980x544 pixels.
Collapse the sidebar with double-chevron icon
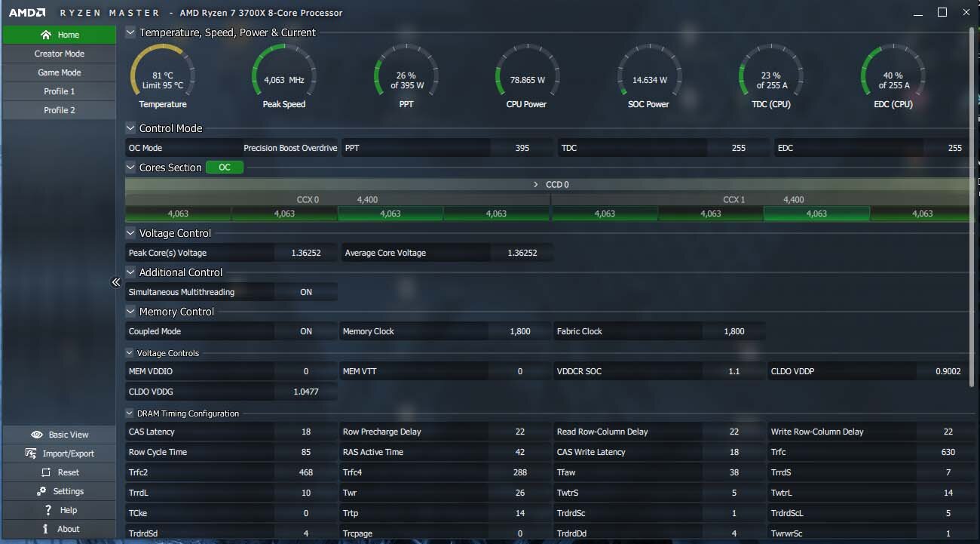(x=116, y=282)
